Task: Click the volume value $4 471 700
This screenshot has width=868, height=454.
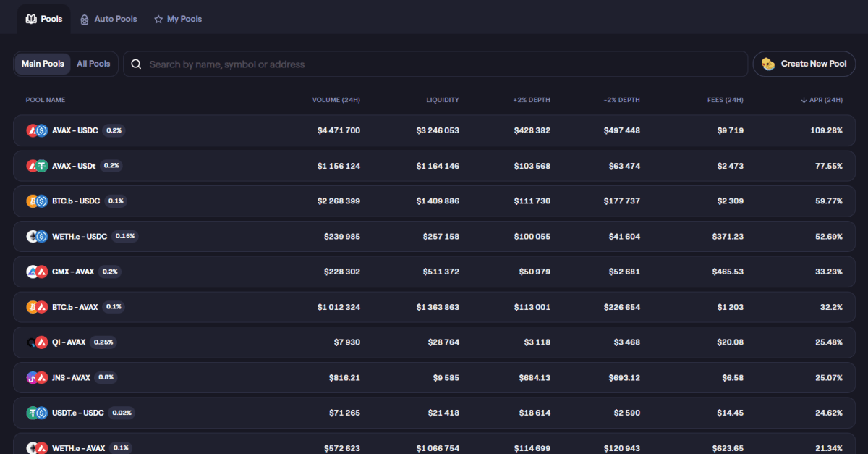Action: [339, 130]
